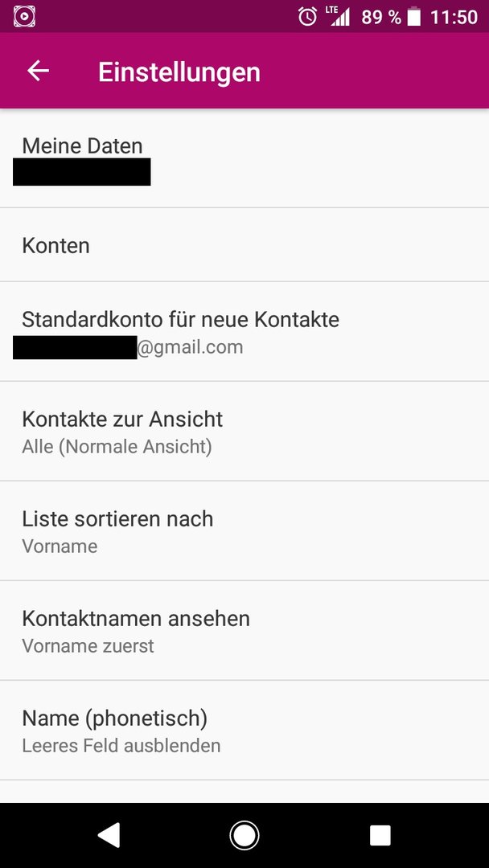Tap the Android home circle button
This screenshot has width=489, height=868.
pyautogui.click(x=244, y=835)
